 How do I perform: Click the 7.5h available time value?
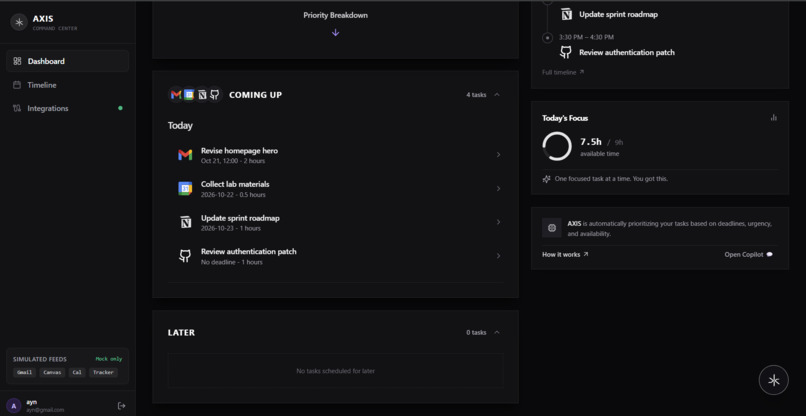tap(591, 142)
